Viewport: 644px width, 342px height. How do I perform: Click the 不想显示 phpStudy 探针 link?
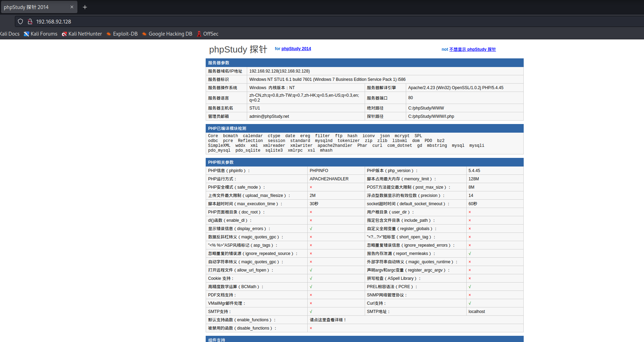(472, 49)
